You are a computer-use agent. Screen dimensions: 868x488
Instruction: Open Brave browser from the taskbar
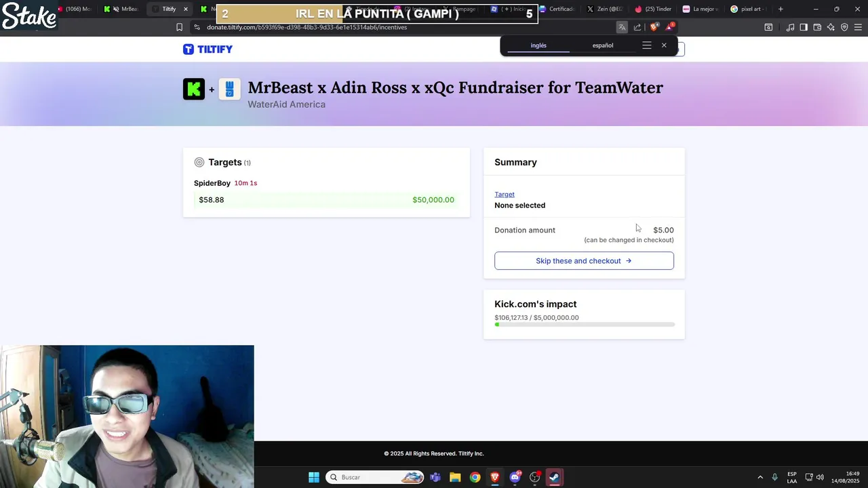495,477
